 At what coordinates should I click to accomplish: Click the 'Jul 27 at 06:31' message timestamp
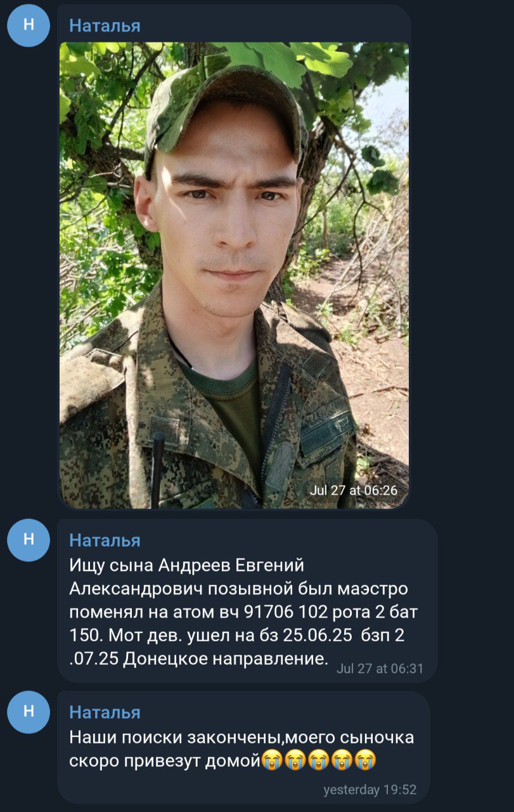click(380, 669)
